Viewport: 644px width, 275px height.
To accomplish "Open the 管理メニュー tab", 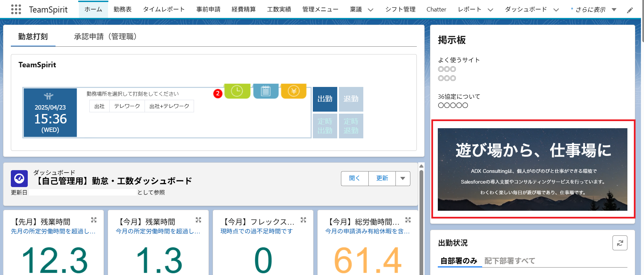I will click(320, 9).
